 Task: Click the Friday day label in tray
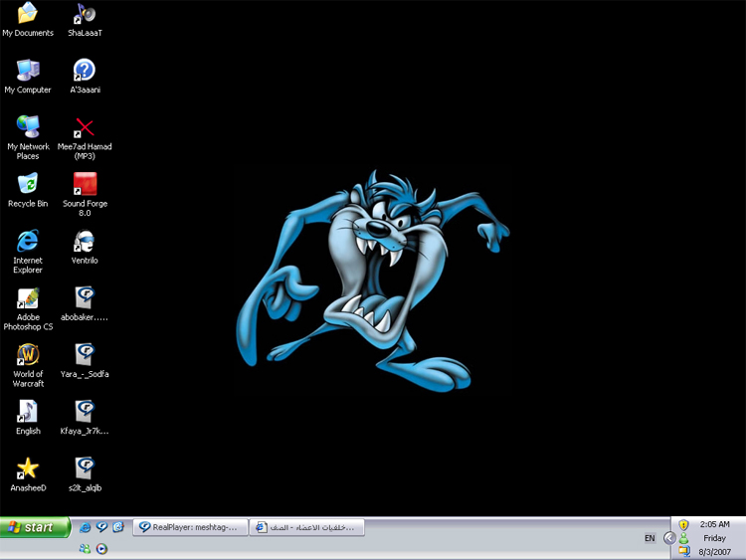click(x=714, y=538)
